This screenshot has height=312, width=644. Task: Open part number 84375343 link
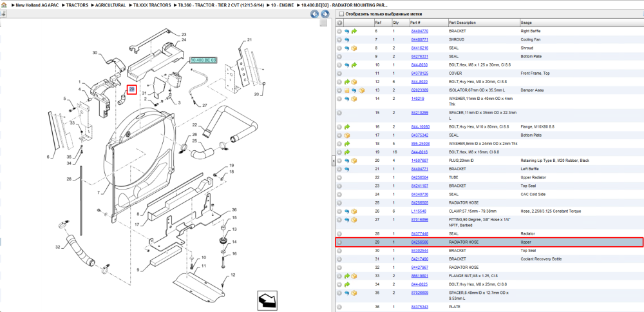(x=420, y=307)
